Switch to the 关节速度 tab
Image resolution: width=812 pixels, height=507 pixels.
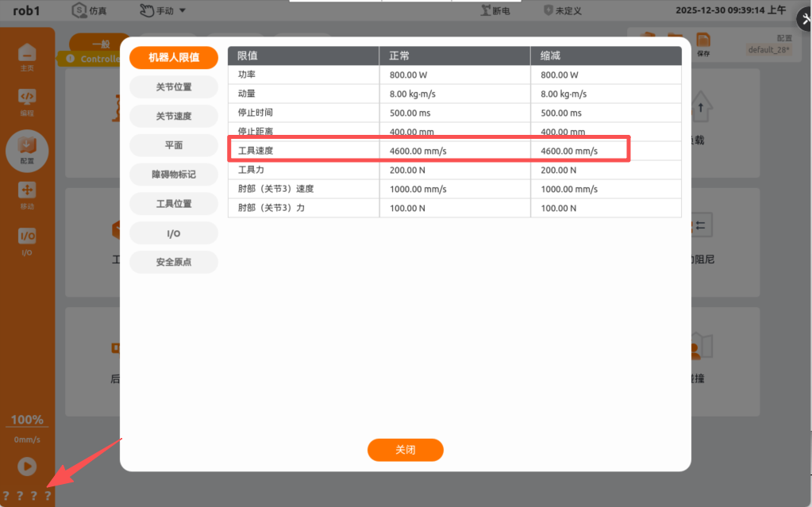coord(173,116)
